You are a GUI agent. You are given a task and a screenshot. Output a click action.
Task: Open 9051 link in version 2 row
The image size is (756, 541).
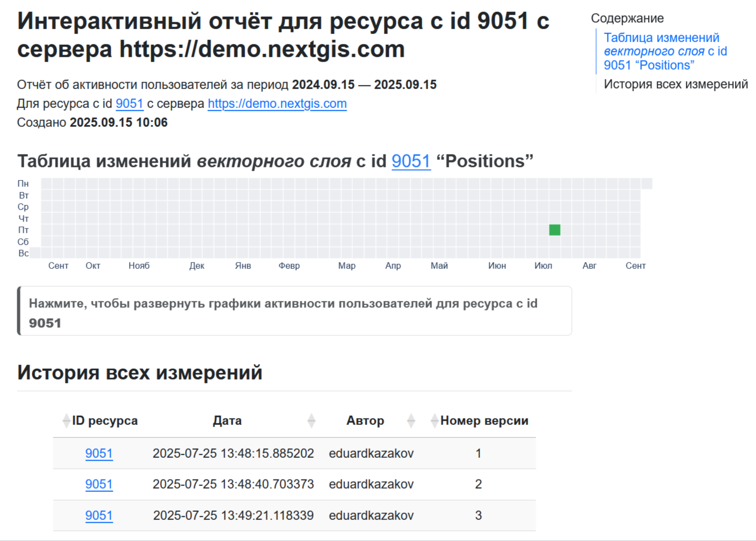[99, 484]
